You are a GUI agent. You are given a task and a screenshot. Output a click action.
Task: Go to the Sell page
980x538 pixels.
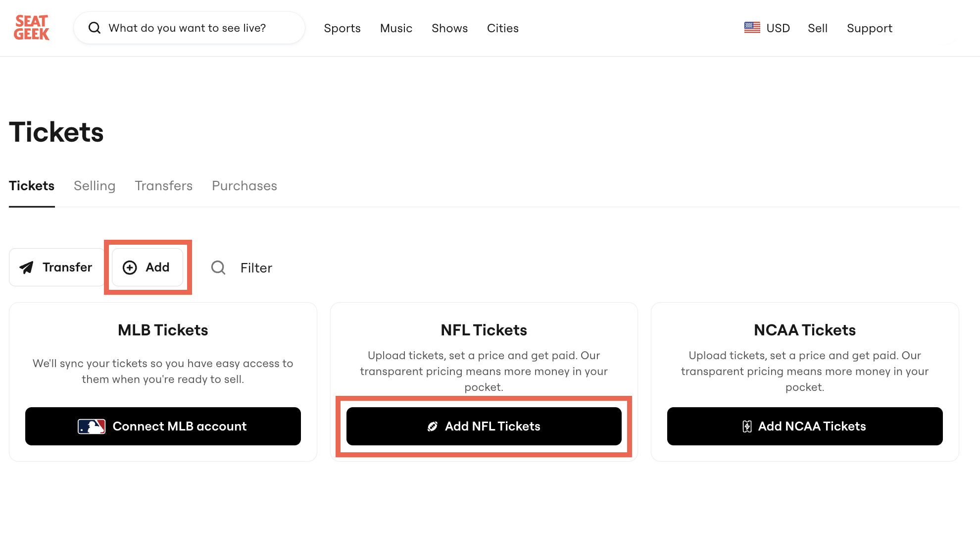[x=818, y=28]
